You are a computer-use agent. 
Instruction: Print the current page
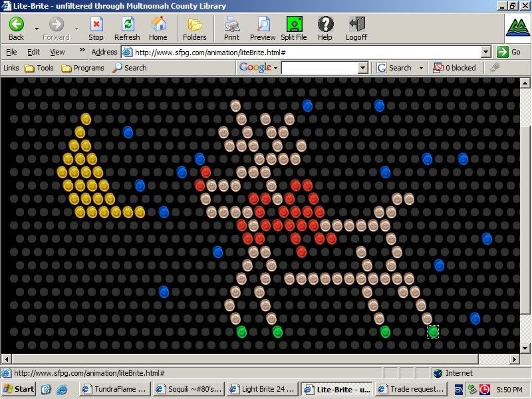(x=231, y=29)
